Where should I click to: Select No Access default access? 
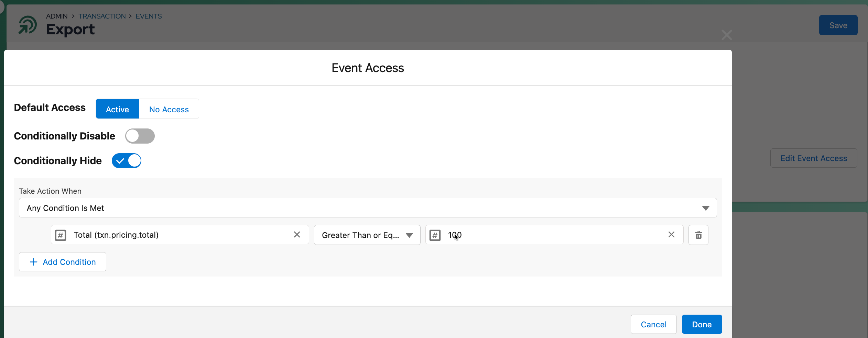point(169,109)
